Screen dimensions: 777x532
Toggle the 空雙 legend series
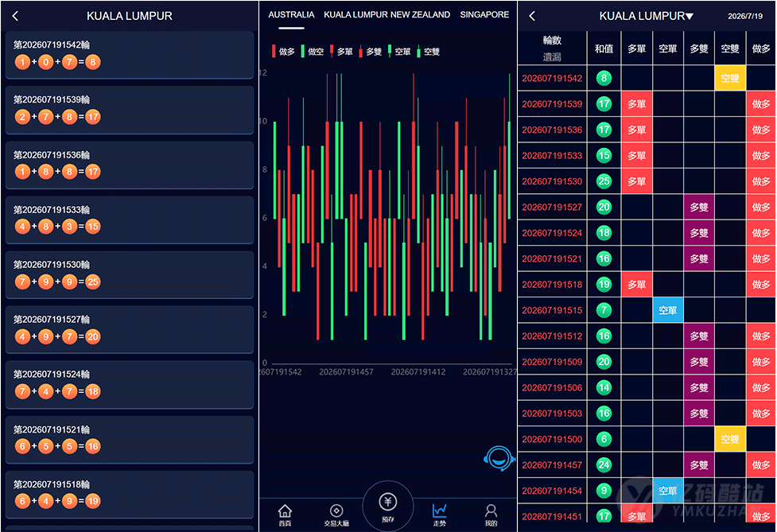point(429,52)
